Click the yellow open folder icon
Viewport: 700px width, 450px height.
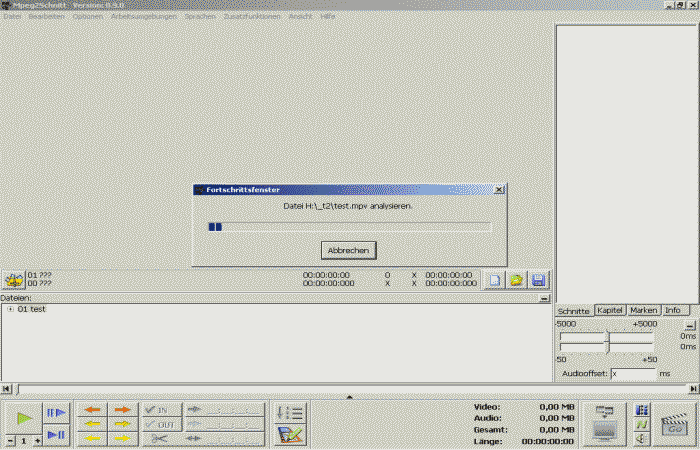(x=517, y=280)
